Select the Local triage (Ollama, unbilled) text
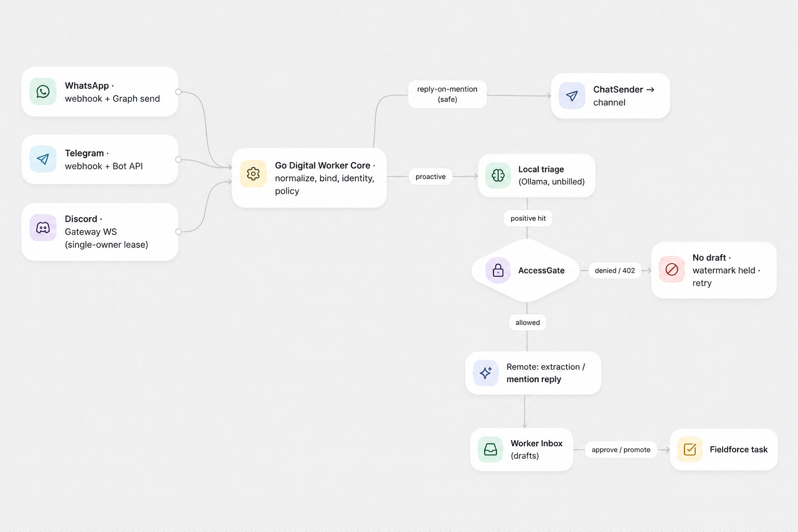This screenshot has height=532, width=798. pos(551,176)
